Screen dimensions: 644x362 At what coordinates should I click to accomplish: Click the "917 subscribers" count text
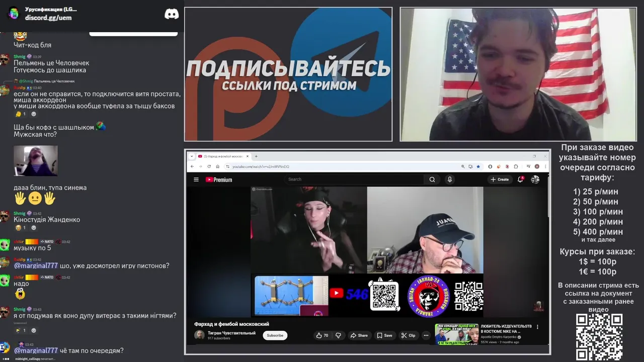[219, 338]
